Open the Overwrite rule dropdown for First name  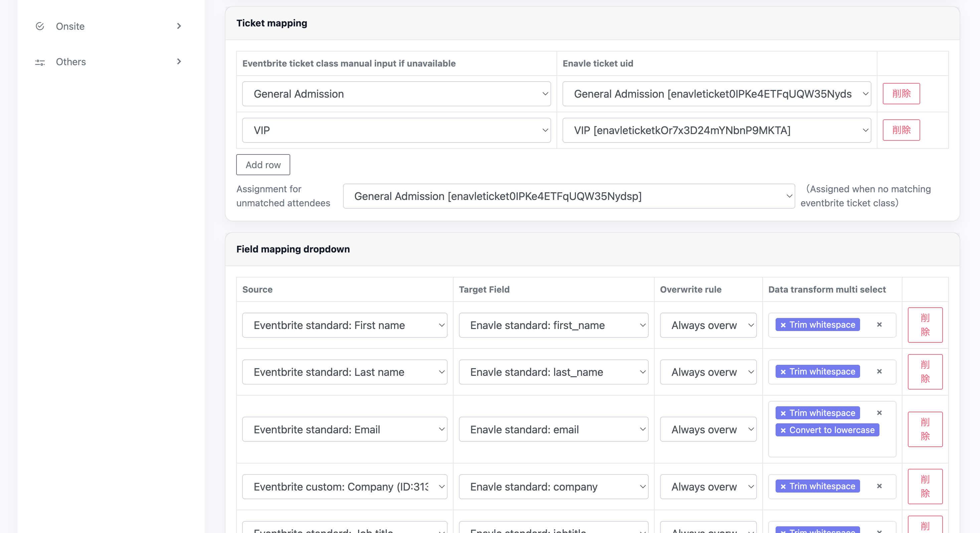pyautogui.click(x=707, y=325)
